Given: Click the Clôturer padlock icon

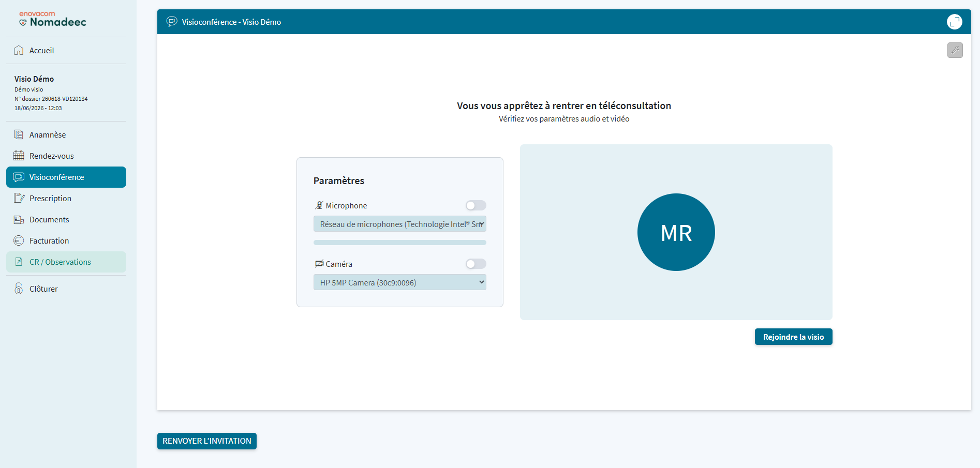Looking at the screenshot, I should point(19,289).
